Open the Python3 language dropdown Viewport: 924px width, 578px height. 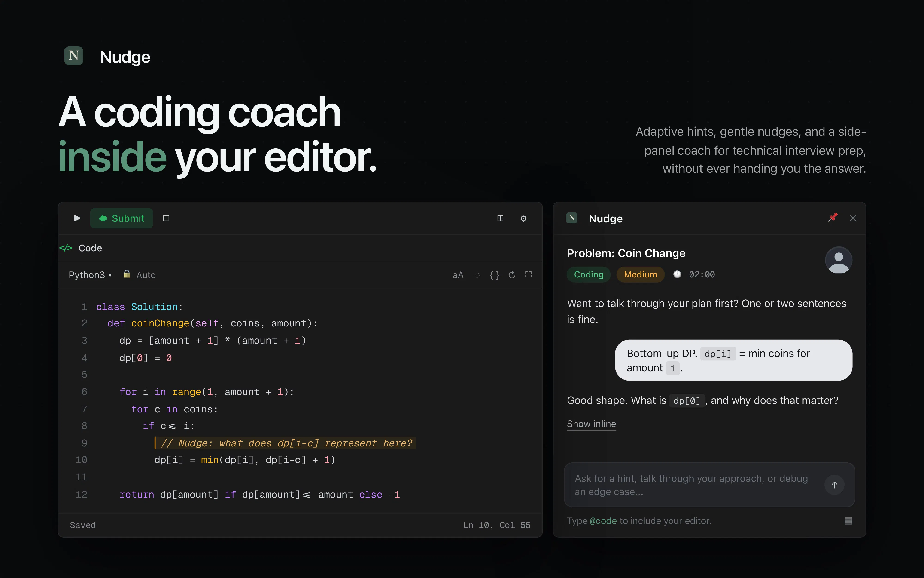click(90, 275)
